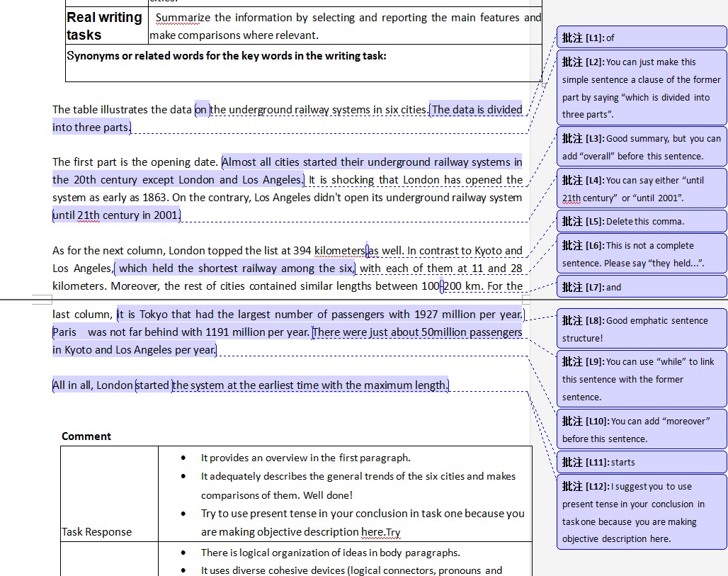Image resolution: width=728 pixels, height=576 pixels.
Task: Click 'As for the next column' text
Action: pos(108,251)
